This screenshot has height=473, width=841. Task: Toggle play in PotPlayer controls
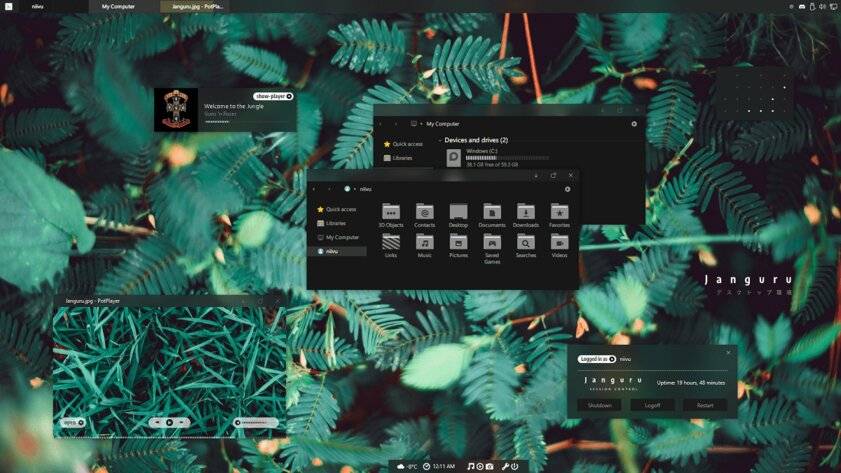[169, 423]
